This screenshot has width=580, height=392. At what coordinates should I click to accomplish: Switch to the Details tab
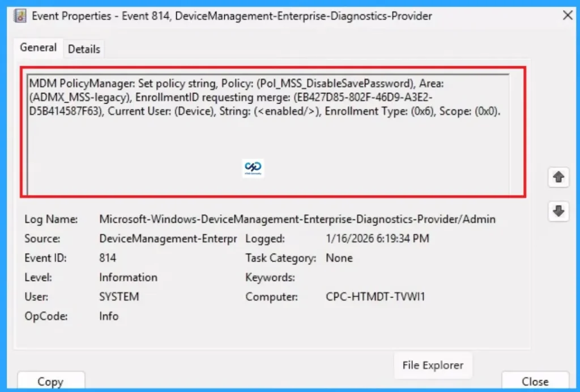click(84, 49)
